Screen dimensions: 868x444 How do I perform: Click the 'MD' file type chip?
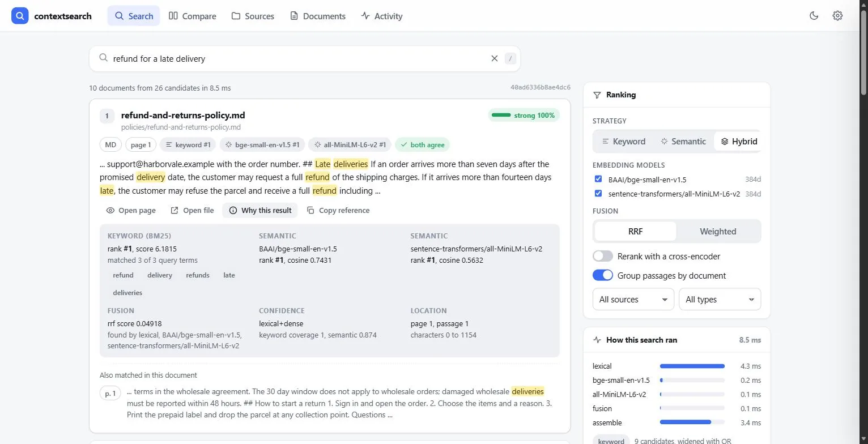pos(110,144)
